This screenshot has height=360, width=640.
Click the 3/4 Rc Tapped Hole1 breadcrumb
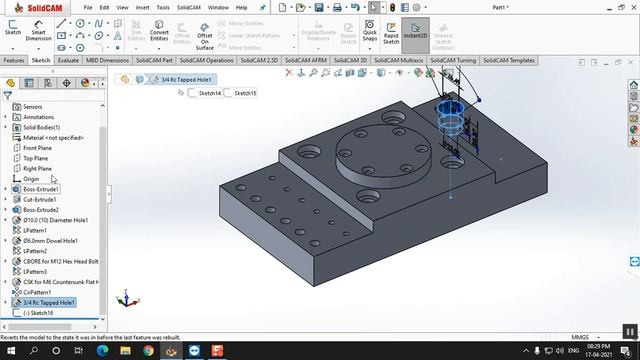(x=186, y=80)
